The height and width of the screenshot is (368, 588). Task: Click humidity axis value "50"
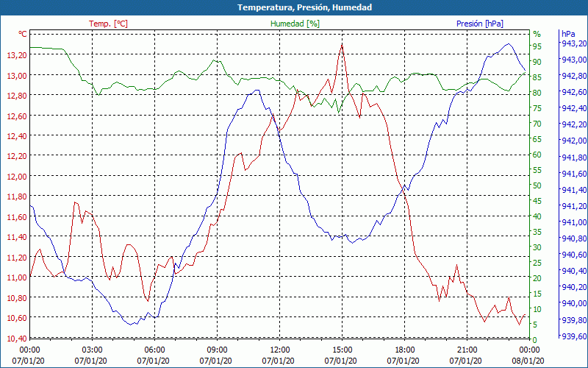coord(537,185)
